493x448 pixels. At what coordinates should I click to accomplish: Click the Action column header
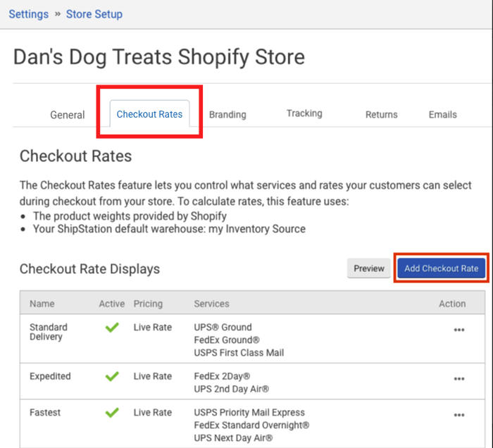coord(452,304)
